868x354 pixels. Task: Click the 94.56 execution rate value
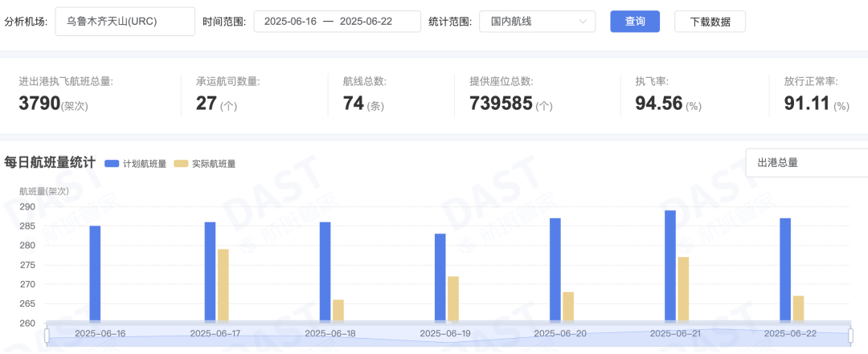pos(659,103)
